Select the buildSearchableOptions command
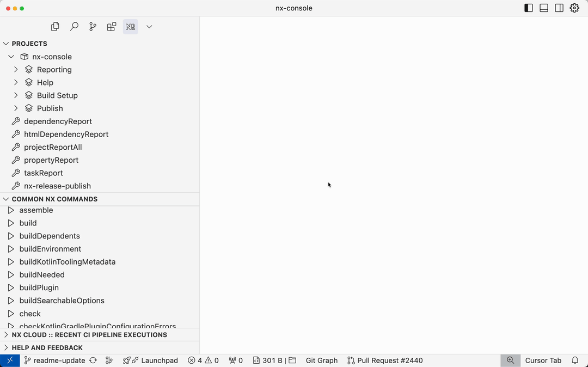 (x=62, y=301)
